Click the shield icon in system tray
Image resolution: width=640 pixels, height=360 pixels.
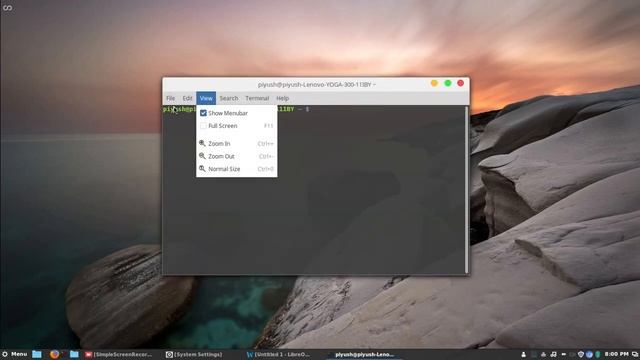tap(581, 354)
